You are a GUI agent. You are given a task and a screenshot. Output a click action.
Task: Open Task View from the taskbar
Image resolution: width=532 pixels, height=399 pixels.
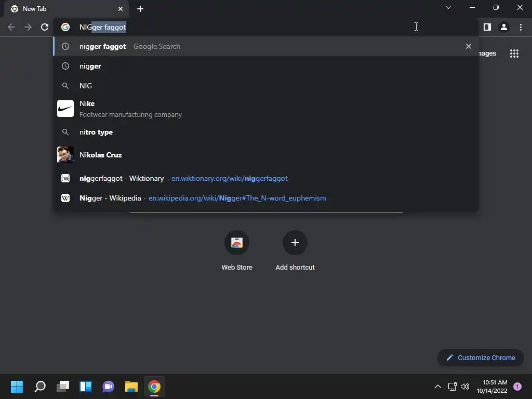point(63,387)
